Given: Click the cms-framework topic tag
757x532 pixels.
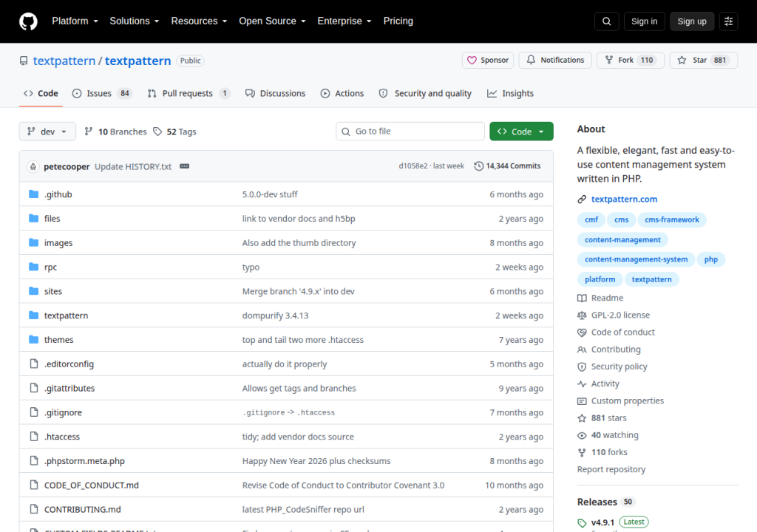Looking at the screenshot, I should click(x=671, y=219).
